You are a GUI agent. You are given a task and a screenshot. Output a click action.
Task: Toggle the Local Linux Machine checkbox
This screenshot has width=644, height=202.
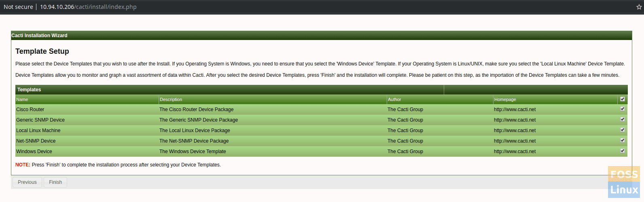(623, 130)
